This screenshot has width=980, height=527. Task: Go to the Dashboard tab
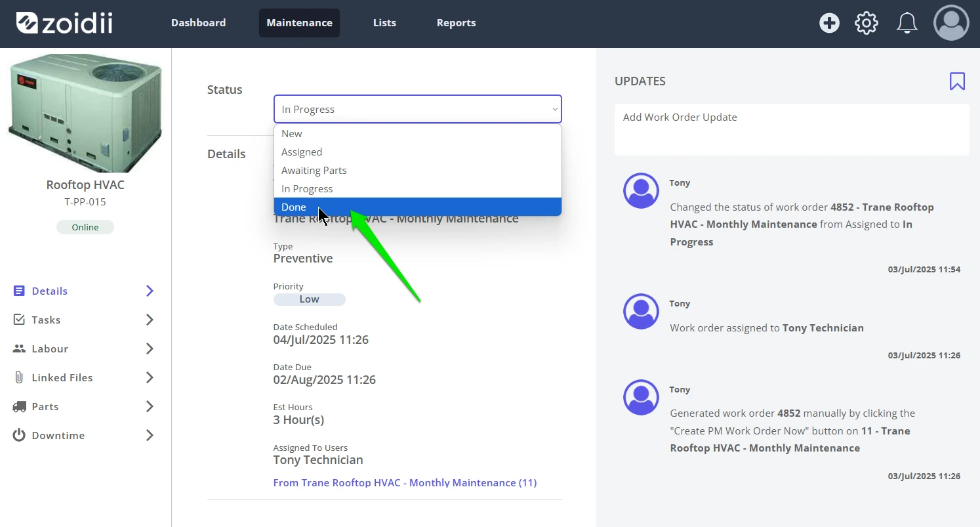click(198, 23)
